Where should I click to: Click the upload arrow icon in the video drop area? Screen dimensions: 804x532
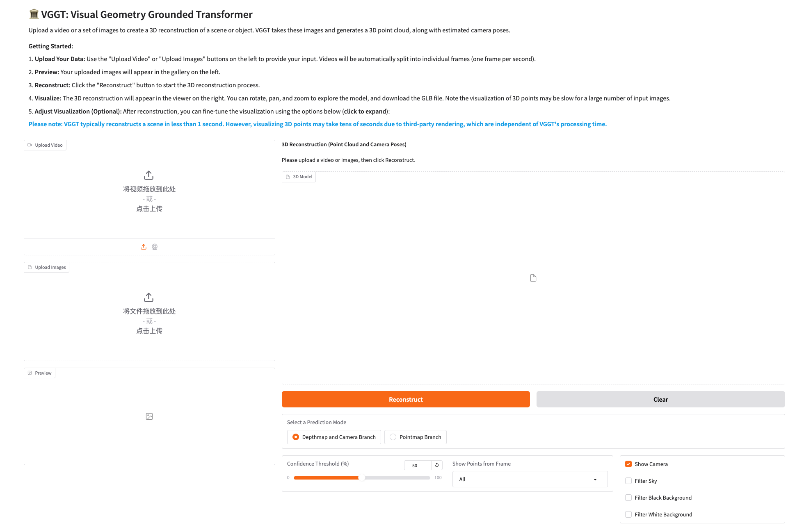149,175
